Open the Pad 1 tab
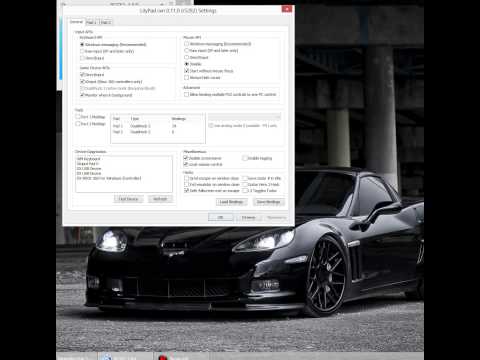This screenshot has width=480, height=360. pos(91,22)
